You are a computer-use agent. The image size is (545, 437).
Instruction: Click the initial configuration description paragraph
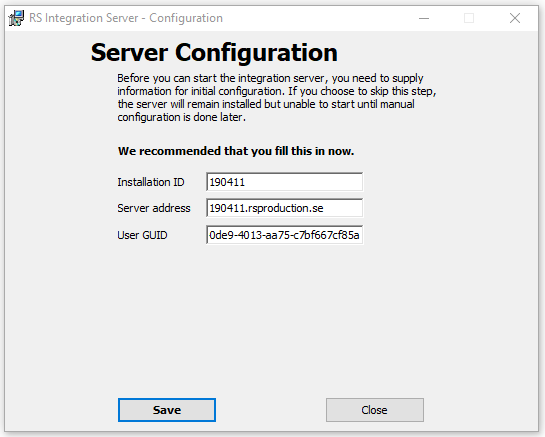pos(277,97)
